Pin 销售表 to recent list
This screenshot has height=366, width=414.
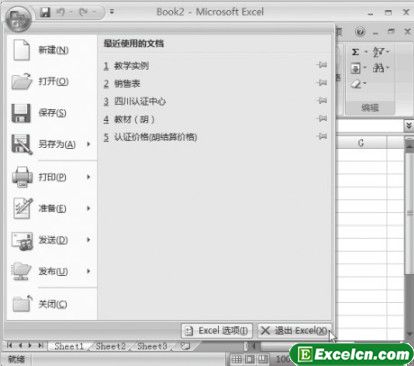pos(322,83)
